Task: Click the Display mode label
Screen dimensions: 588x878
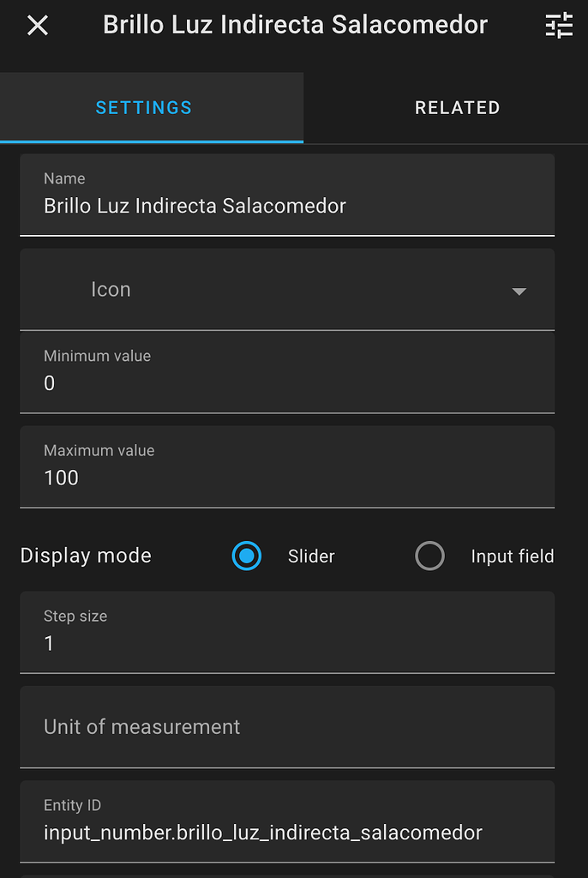Action: coord(86,556)
